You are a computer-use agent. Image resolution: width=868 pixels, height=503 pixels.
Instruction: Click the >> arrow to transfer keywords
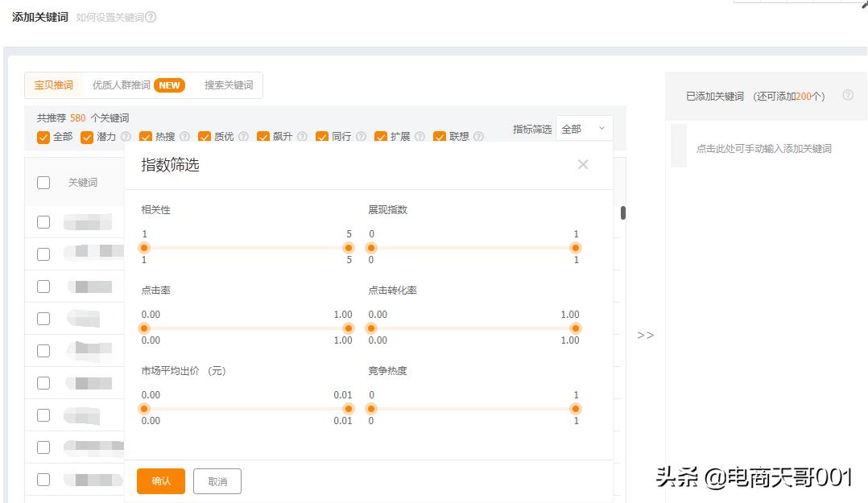coord(647,334)
